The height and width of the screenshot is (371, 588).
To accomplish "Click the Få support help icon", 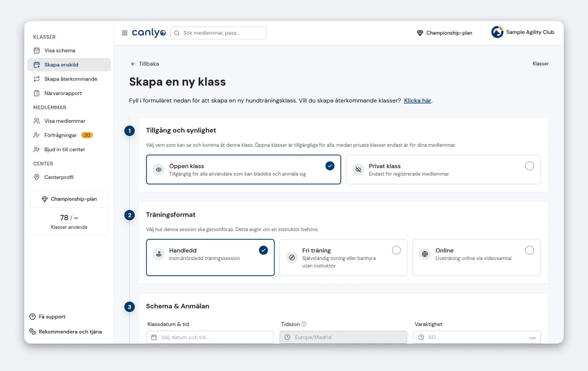I will click(32, 317).
